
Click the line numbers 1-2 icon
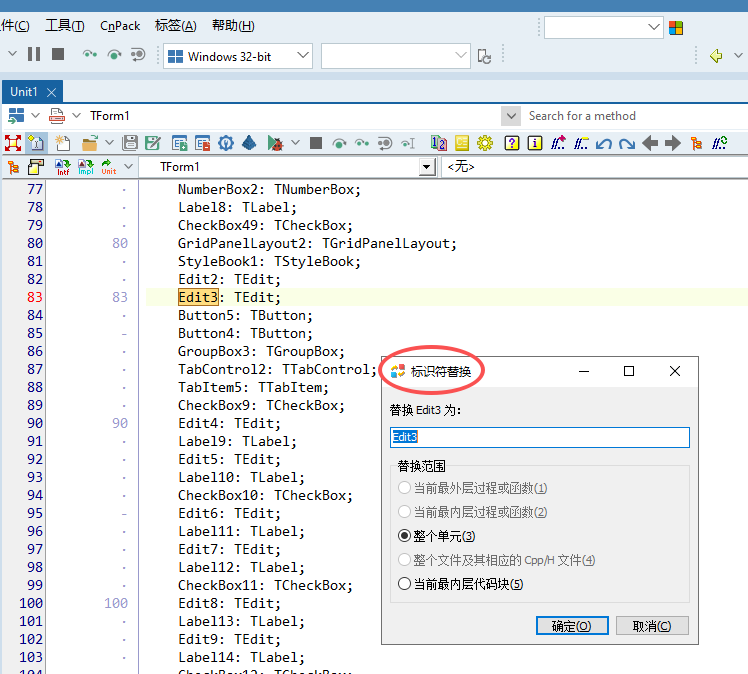pos(438,143)
